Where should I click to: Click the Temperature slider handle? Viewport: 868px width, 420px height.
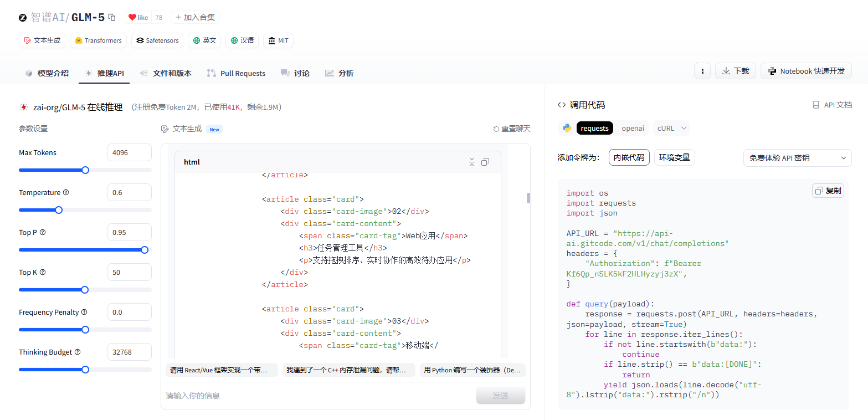point(59,210)
